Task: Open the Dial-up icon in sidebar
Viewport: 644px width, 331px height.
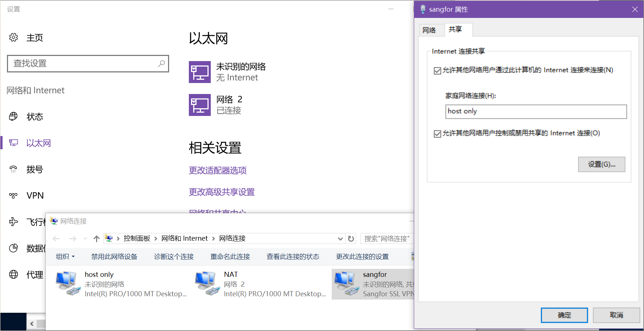Action: (14, 169)
